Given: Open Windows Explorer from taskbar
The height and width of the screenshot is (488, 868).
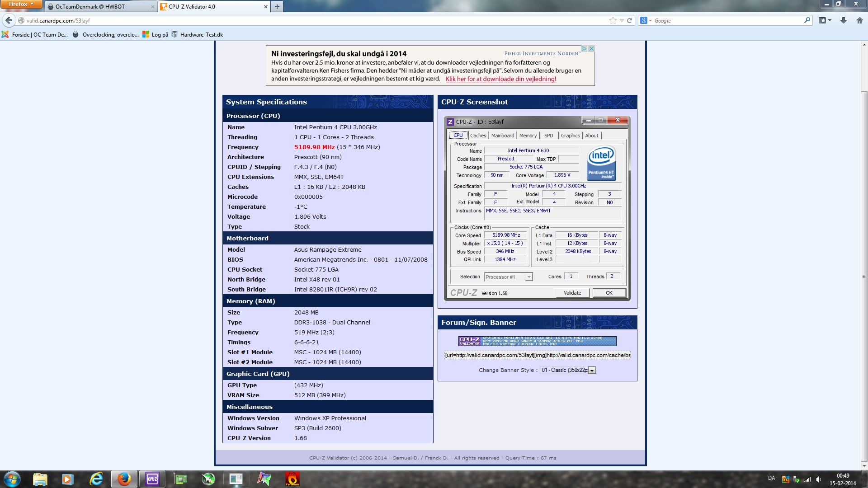Looking at the screenshot, I should tap(40, 479).
